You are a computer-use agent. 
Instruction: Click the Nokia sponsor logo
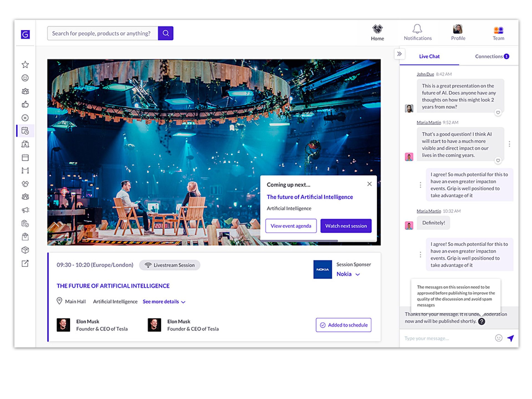(x=323, y=269)
